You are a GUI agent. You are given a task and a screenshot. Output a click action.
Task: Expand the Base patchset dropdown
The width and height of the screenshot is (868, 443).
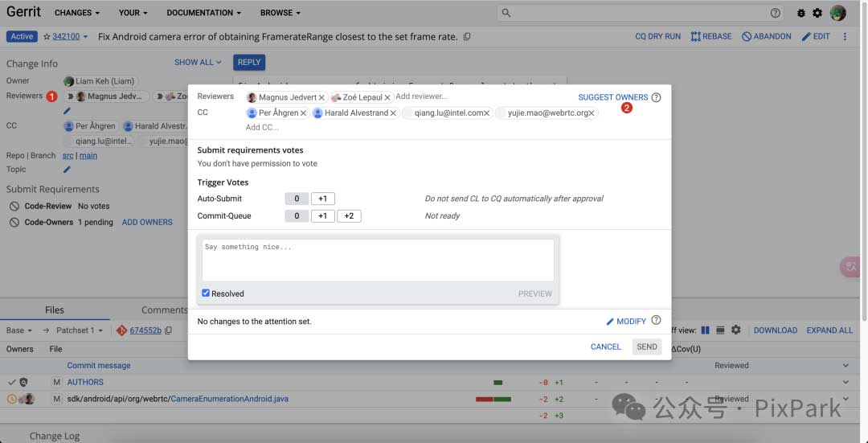19,330
